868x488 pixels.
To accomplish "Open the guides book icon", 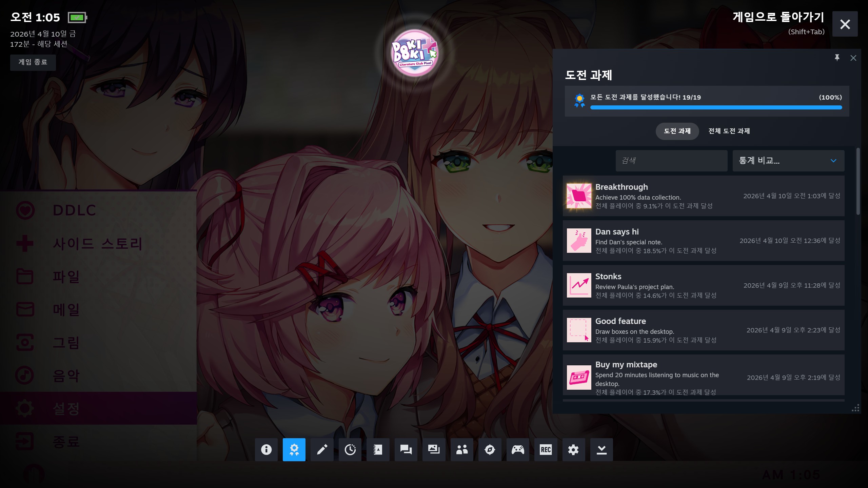I will pos(378,450).
